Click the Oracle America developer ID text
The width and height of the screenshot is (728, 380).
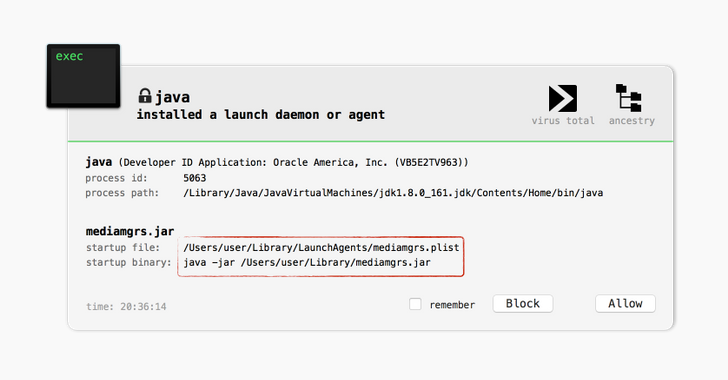coord(293,162)
